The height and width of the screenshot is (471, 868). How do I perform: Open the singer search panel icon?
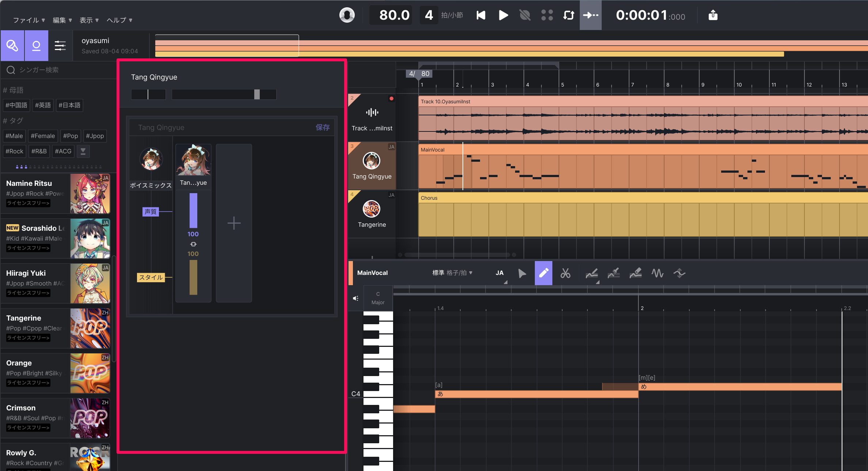(x=12, y=46)
